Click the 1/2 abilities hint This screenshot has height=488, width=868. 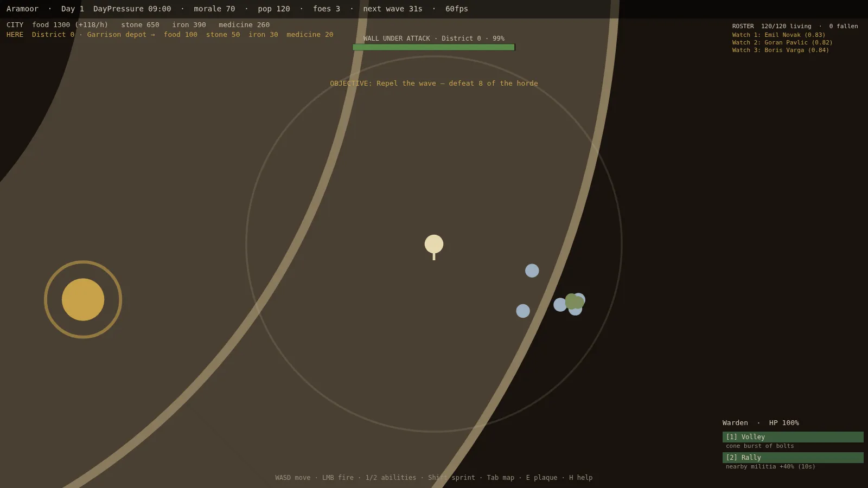click(391, 478)
